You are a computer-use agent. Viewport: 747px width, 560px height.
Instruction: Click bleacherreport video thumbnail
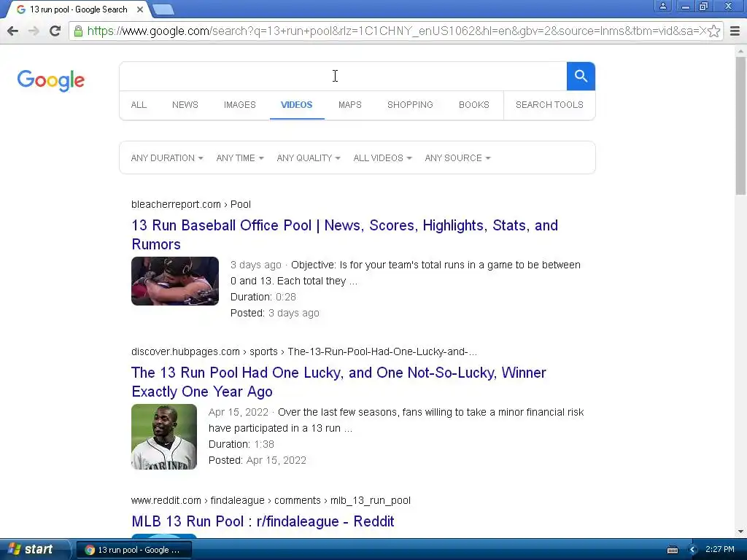pyautogui.click(x=175, y=281)
